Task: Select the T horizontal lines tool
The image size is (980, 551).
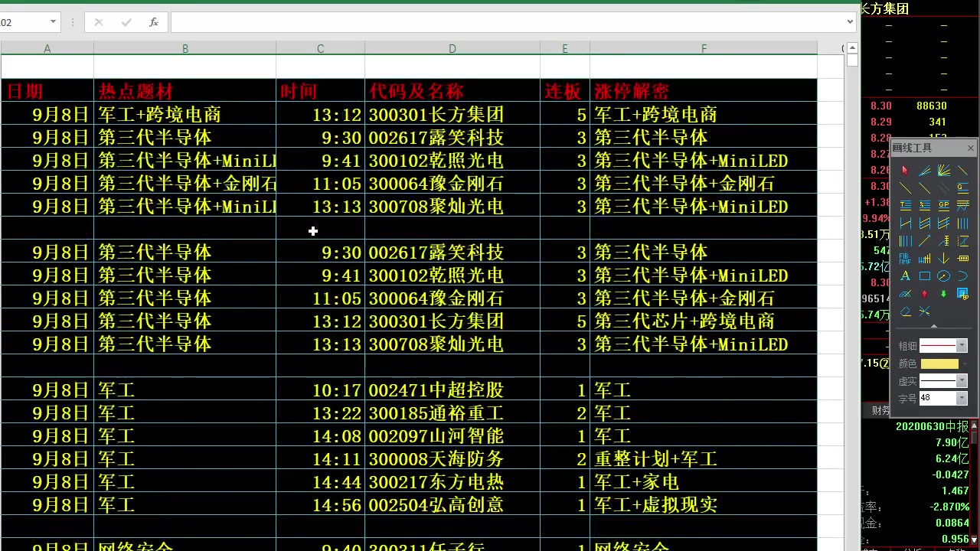Action: pos(905,204)
